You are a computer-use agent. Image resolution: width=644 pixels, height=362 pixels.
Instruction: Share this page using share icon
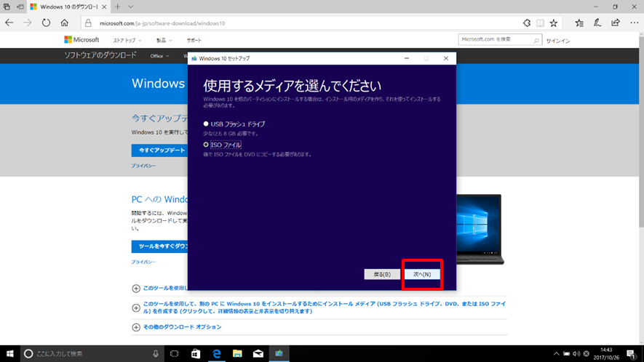tap(615, 23)
